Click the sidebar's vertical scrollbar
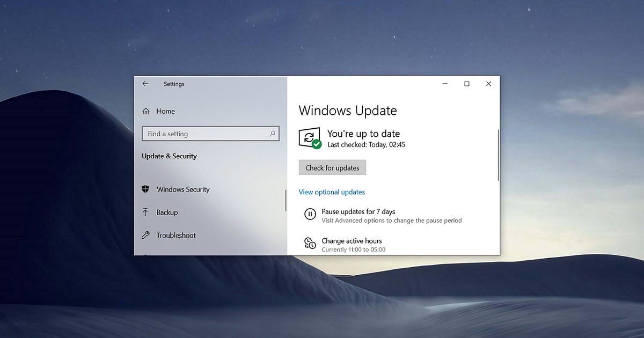This screenshot has width=644, height=338. click(x=286, y=201)
